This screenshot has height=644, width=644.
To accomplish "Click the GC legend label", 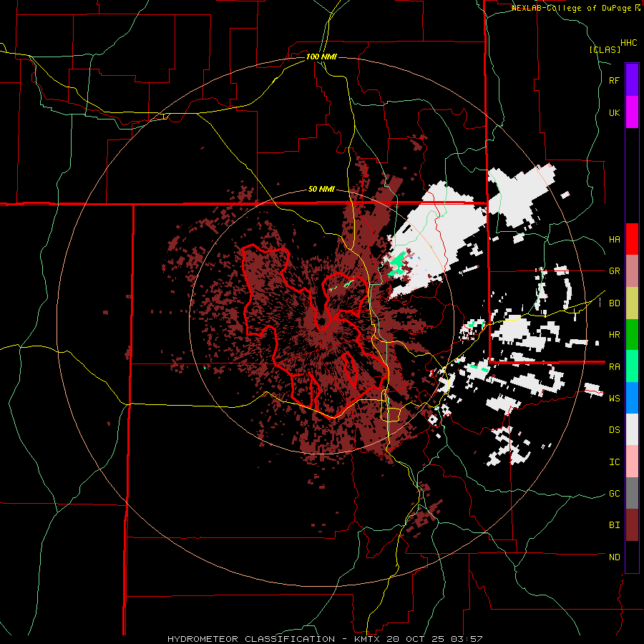I will point(614,494).
